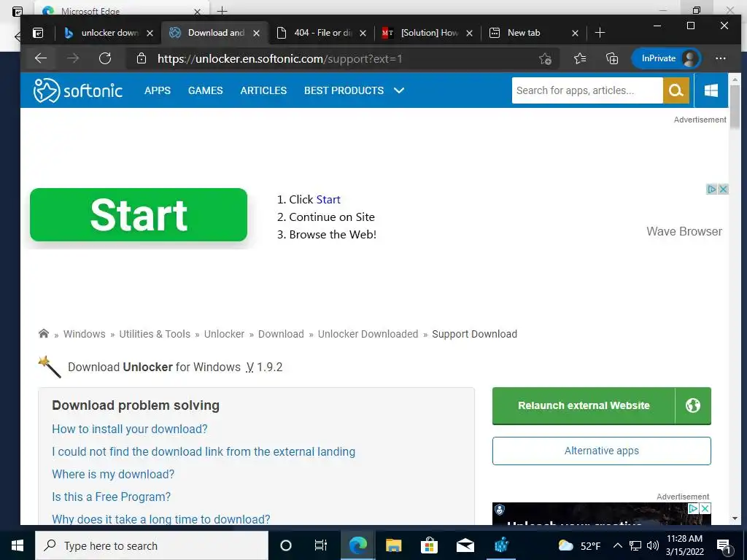Image resolution: width=747 pixels, height=560 pixels.
Task: Close the sidebar advertisement X icon
Action: (x=705, y=508)
